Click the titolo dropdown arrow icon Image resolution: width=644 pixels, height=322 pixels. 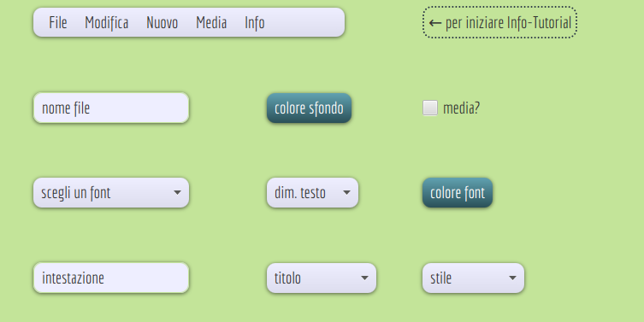364,278
